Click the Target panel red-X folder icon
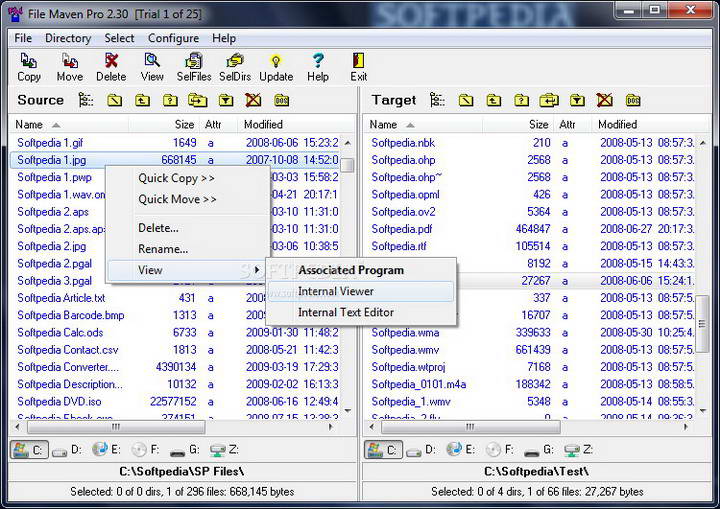 pos(604,100)
